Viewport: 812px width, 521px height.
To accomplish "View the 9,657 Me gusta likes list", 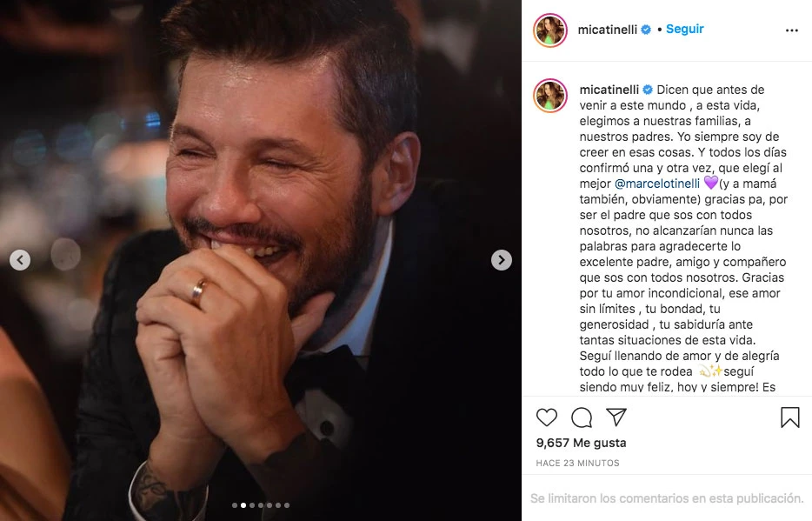I will click(581, 443).
